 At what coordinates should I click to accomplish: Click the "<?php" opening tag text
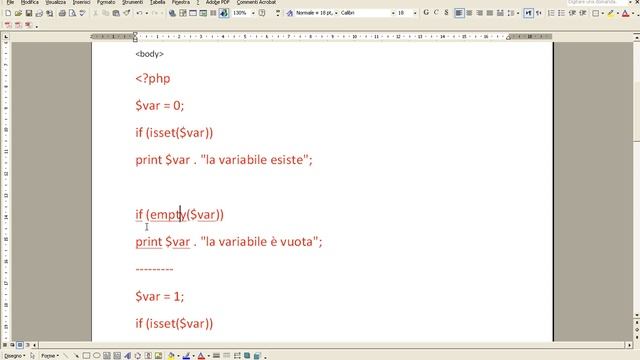click(x=153, y=78)
